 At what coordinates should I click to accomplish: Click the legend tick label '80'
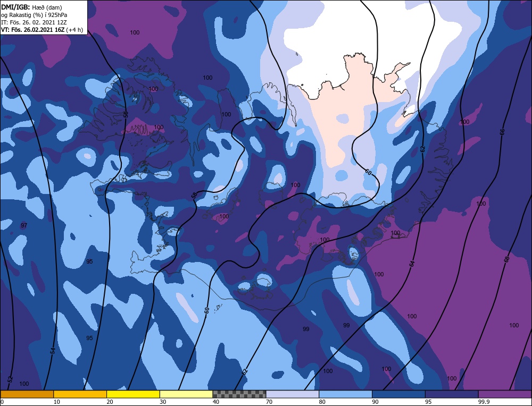tap(322, 402)
